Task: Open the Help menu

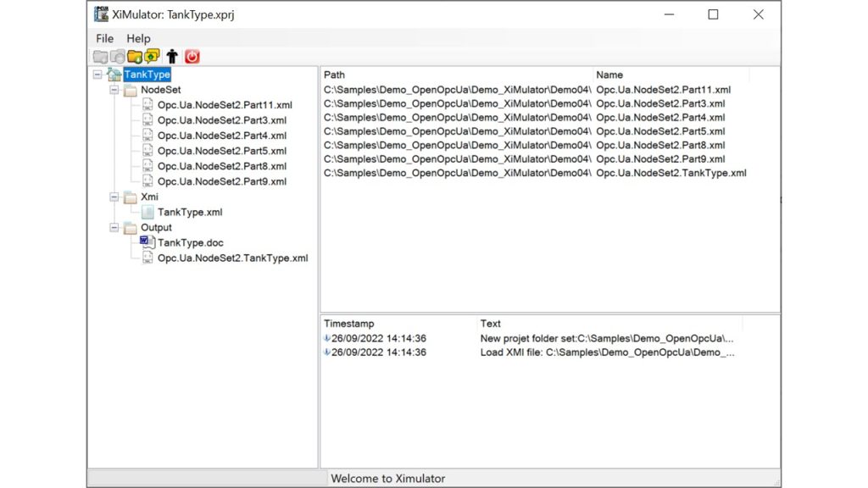Action: 138,38
